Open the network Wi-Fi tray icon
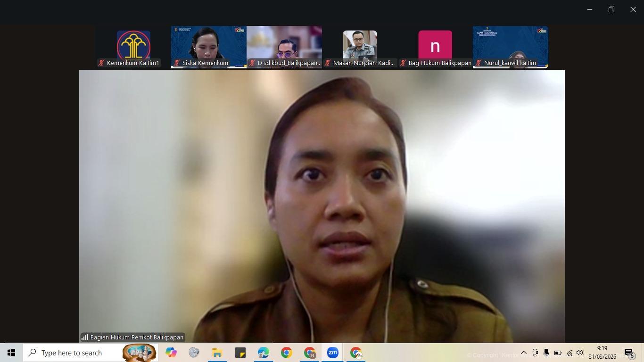The width and height of the screenshot is (644, 362). (569, 353)
